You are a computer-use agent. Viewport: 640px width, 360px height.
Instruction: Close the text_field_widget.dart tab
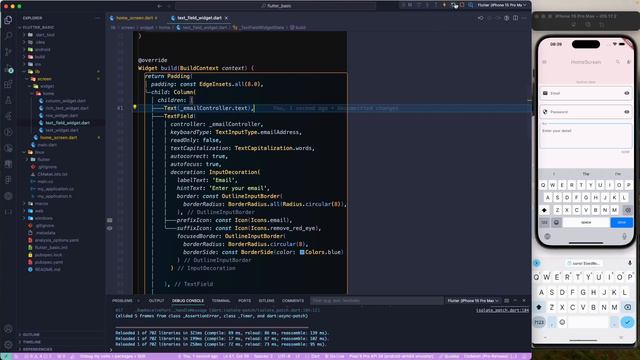click(x=226, y=18)
